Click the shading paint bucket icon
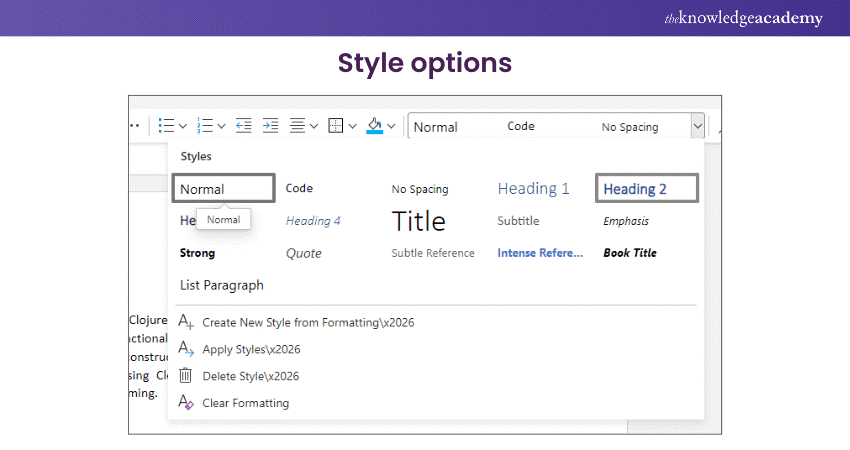The width and height of the screenshot is (850, 450). tap(375, 126)
